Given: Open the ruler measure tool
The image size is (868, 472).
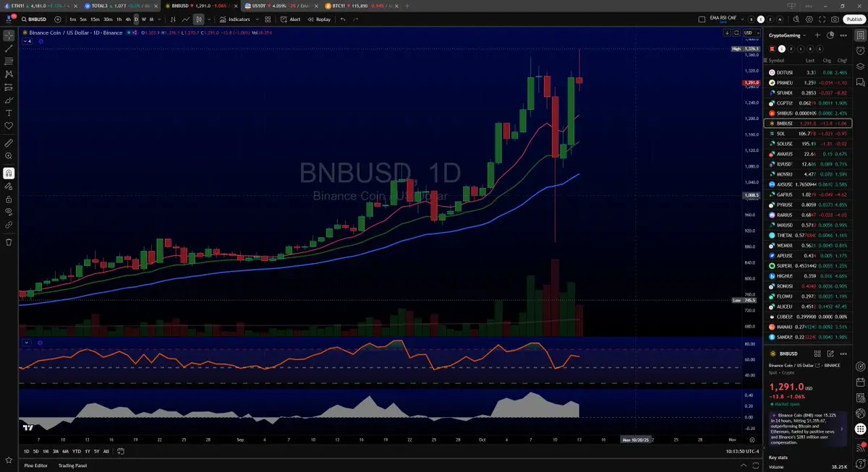Looking at the screenshot, I should pos(9,142).
